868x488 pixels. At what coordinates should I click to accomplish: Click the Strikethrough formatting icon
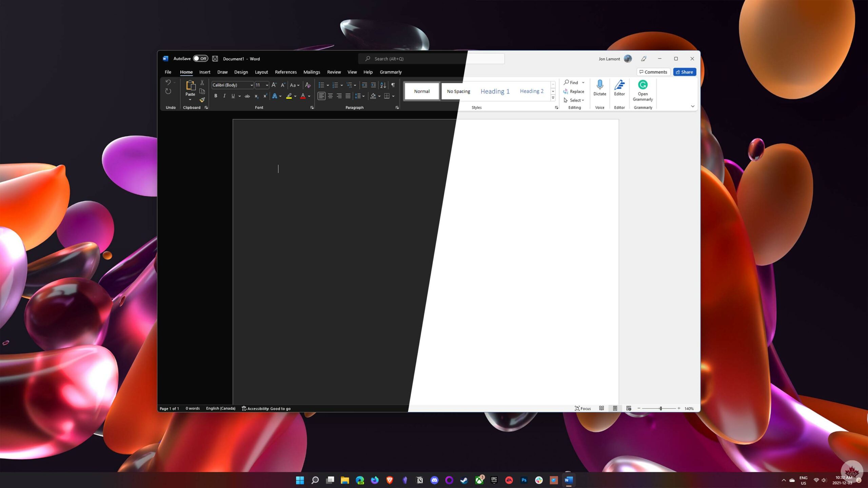(247, 96)
